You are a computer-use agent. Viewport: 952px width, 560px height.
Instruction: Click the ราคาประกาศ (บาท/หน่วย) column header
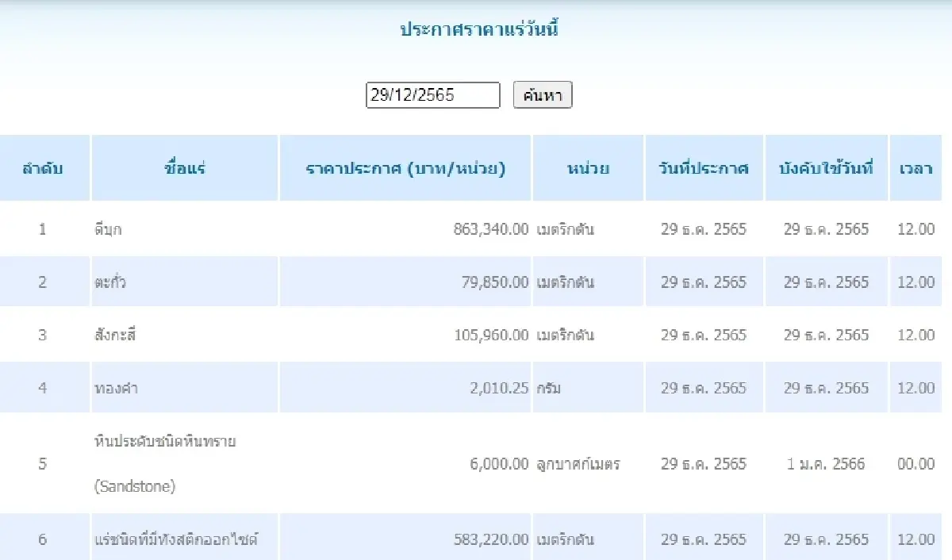(x=405, y=168)
